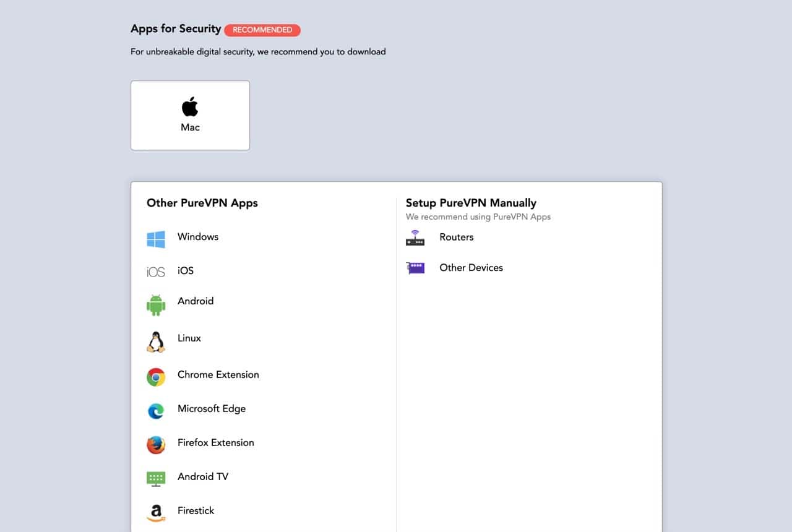
Task: Open the iOS app link
Action: pos(186,270)
